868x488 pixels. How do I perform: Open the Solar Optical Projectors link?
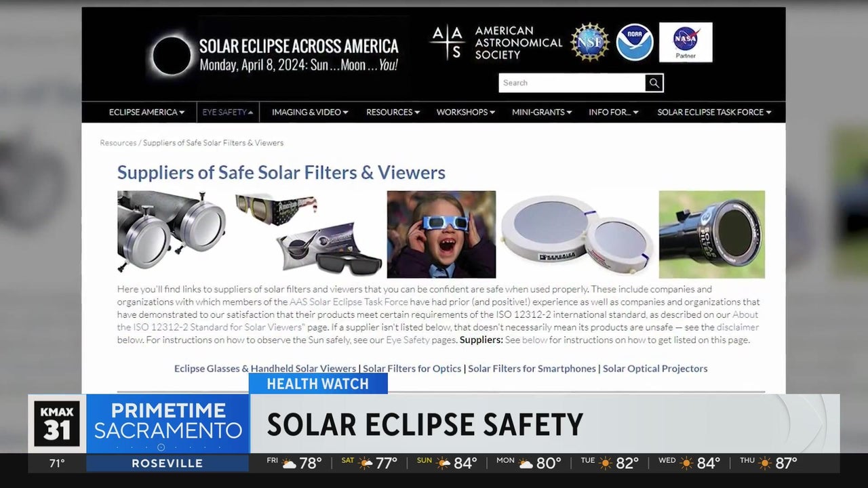click(654, 369)
